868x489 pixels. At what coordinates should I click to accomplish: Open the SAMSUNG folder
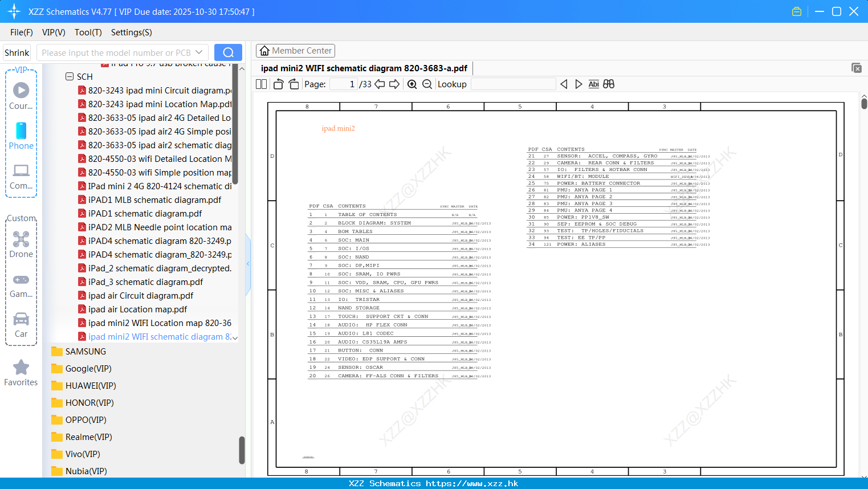tap(79, 352)
